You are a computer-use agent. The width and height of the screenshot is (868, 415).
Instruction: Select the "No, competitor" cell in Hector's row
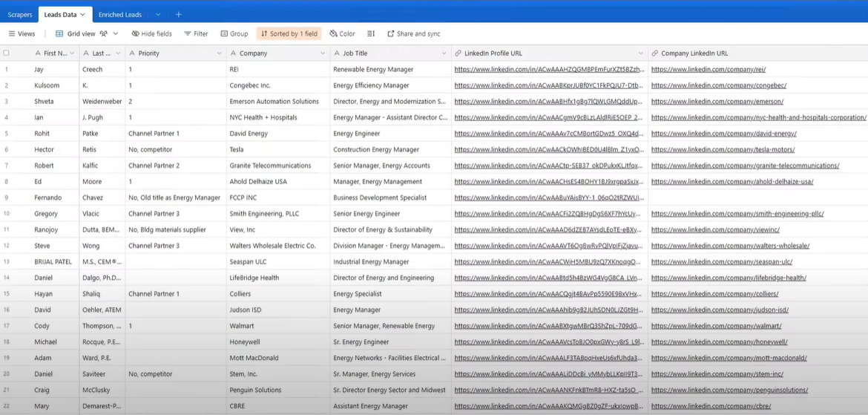176,150
